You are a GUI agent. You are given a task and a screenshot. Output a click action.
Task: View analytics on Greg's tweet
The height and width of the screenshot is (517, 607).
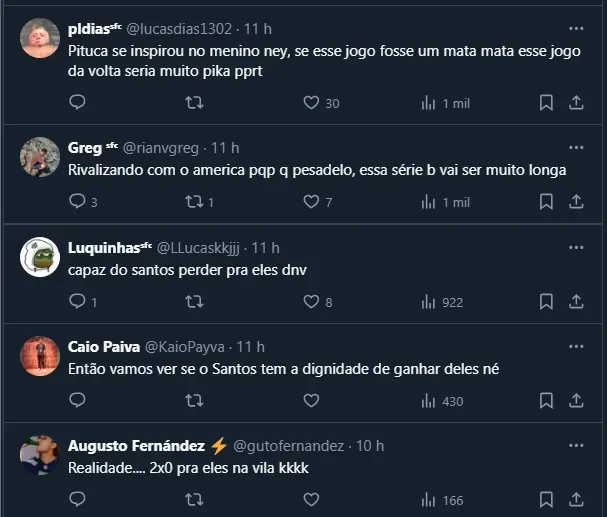coord(429,202)
